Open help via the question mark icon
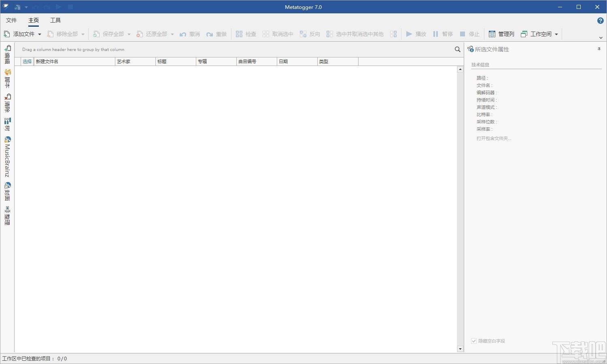The image size is (607, 364). pos(601,21)
